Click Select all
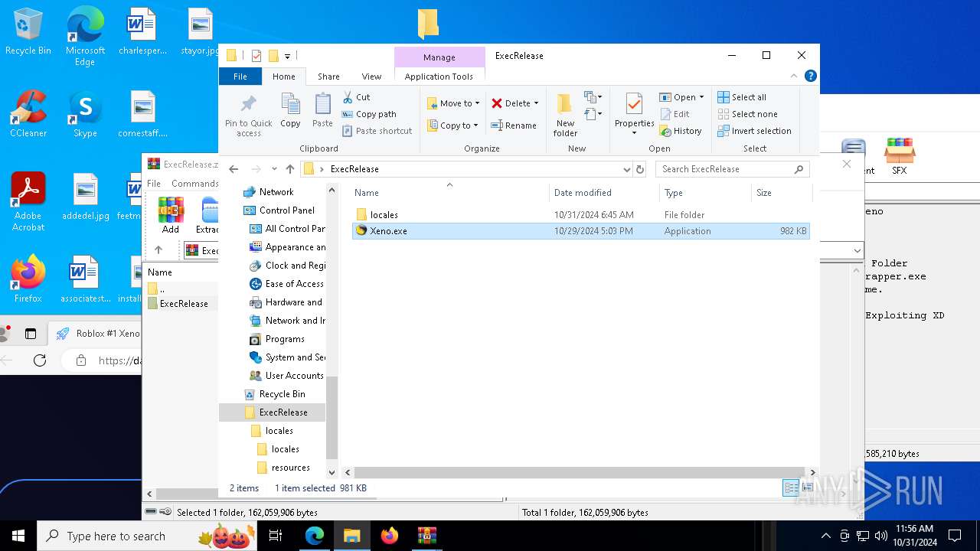This screenshot has height=551, width=980. pos(742,97)
